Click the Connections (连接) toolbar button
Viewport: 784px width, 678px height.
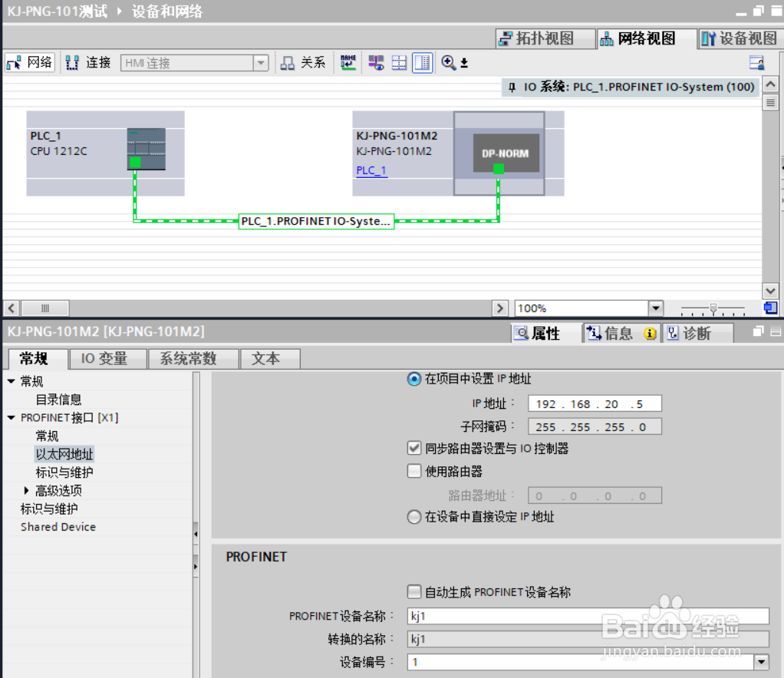click(88, 62)
